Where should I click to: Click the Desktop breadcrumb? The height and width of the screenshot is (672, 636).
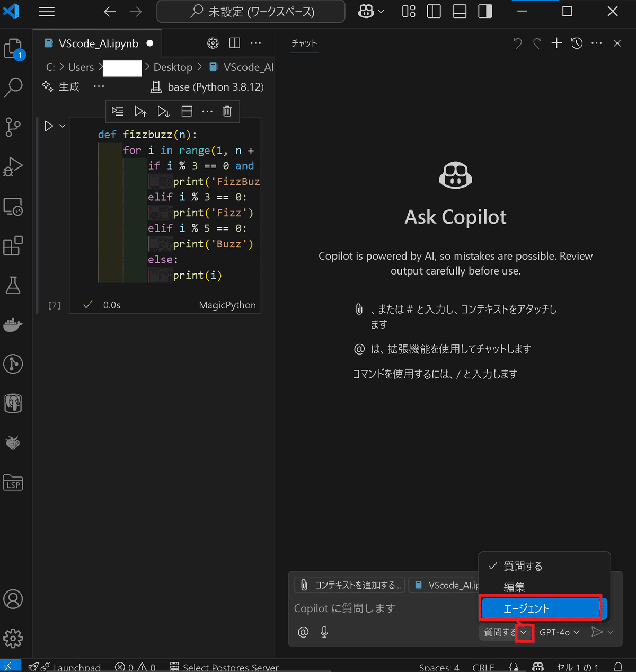pos(173,67)
